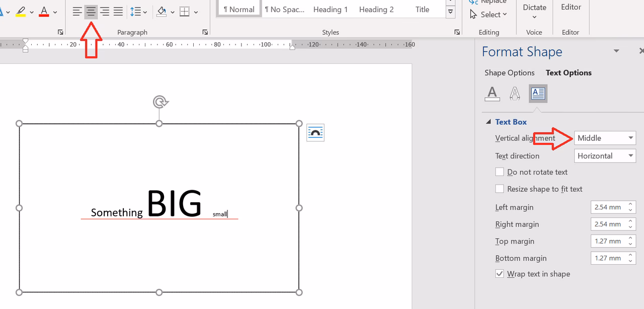Collapse the Text Box section

click(488, 121)
